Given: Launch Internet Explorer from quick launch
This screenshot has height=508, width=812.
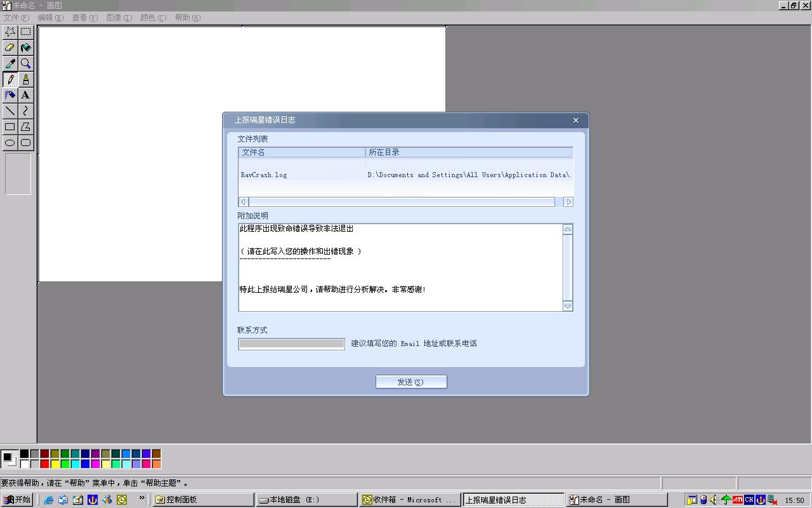Looking at the screenshot, I should [x=49, y=500].
